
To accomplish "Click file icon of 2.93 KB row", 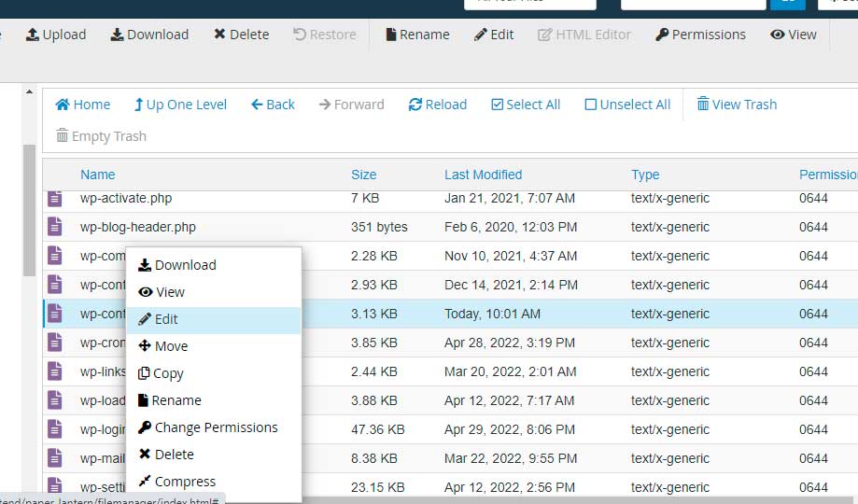I will point(55,285).
